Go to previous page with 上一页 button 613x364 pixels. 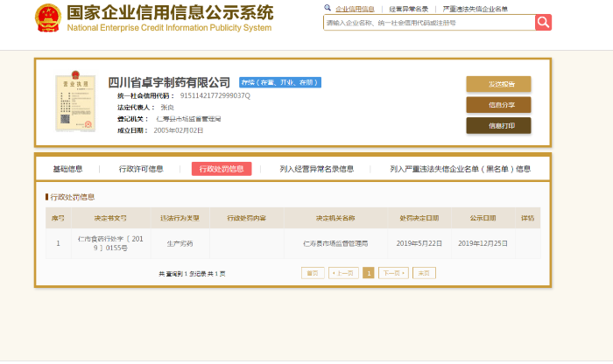tap(343, 273)
